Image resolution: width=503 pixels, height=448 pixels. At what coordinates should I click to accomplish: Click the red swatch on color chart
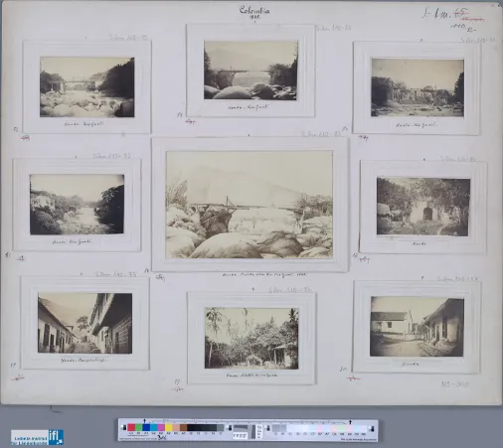131,427
